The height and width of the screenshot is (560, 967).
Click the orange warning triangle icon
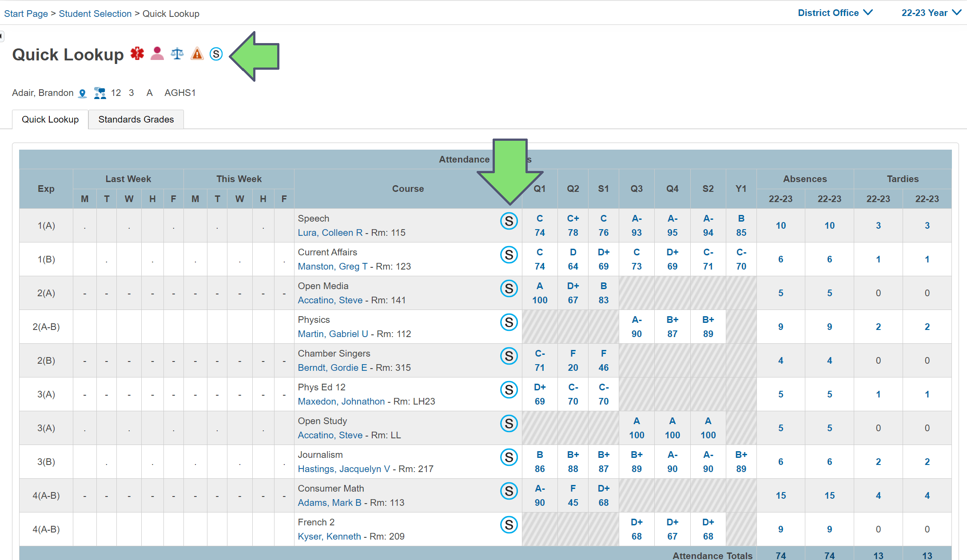[197, 54]
